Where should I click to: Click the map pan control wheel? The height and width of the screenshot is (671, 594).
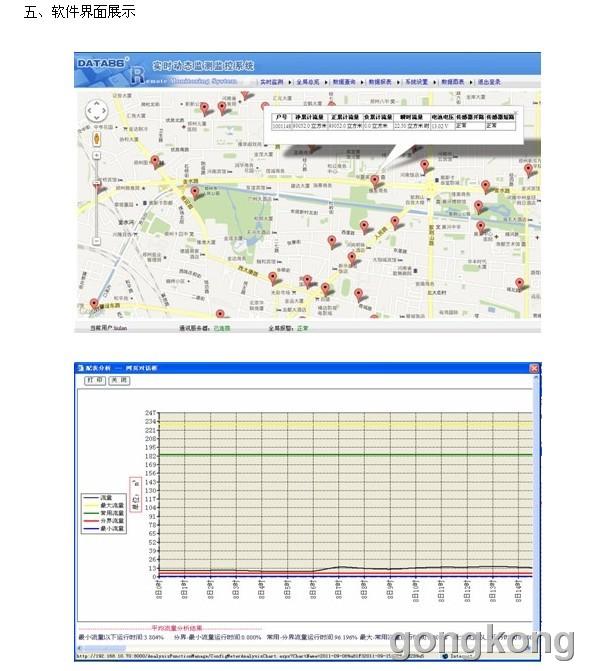96,111
